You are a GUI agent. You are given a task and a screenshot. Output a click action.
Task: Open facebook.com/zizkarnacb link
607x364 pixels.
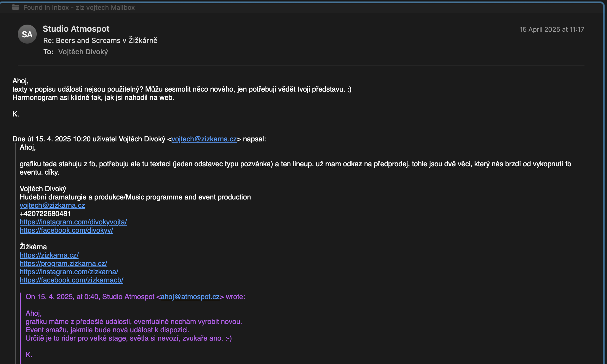[71, 280]
